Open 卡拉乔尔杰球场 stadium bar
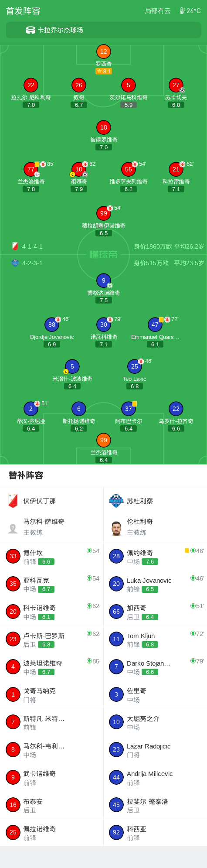This screenshot has width=207, height=868. 104,30
